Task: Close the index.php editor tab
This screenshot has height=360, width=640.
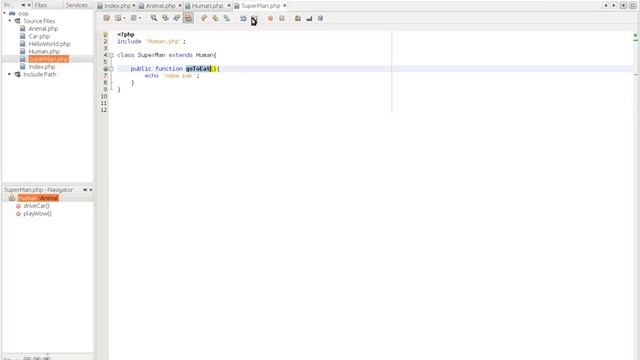Action: click(133, 5)
